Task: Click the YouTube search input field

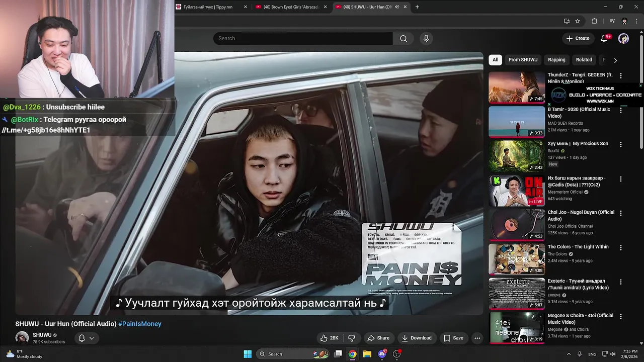Action: click(x=303, y=39)
